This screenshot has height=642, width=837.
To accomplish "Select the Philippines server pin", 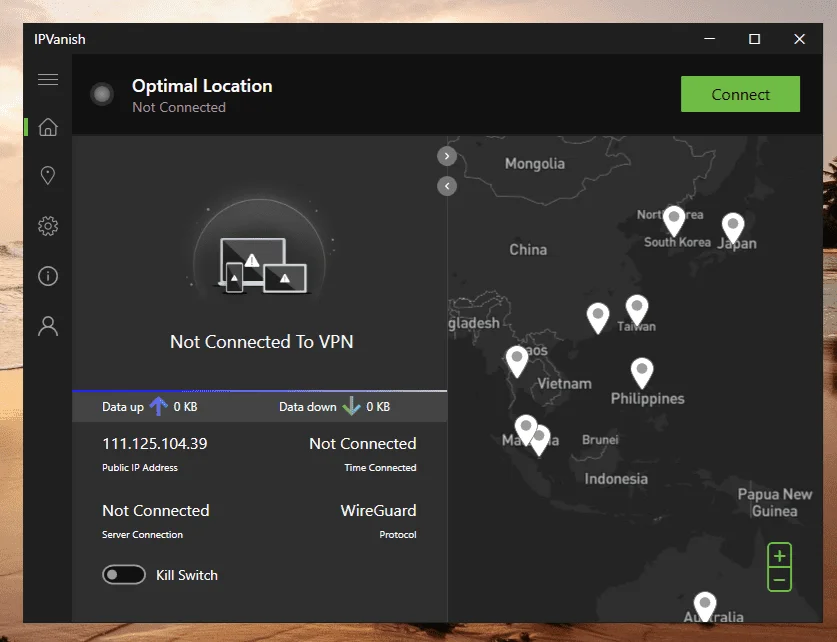I will coord(642,372).
